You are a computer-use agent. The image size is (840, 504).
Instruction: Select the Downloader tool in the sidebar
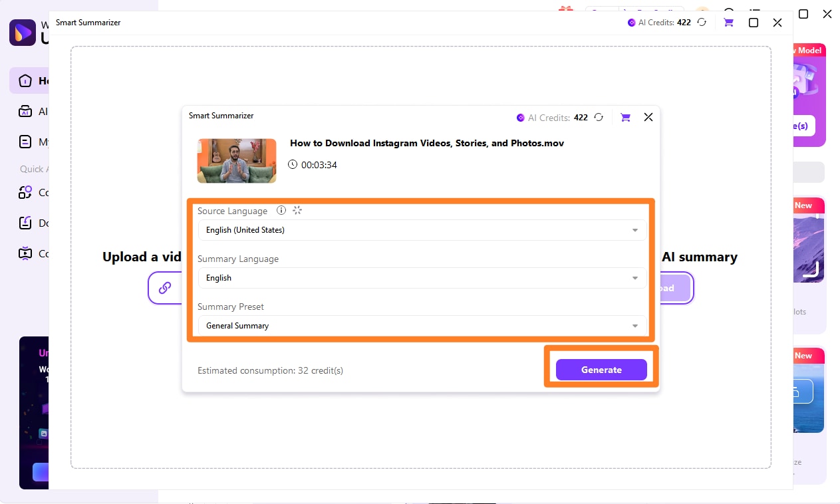click(25, 223)
